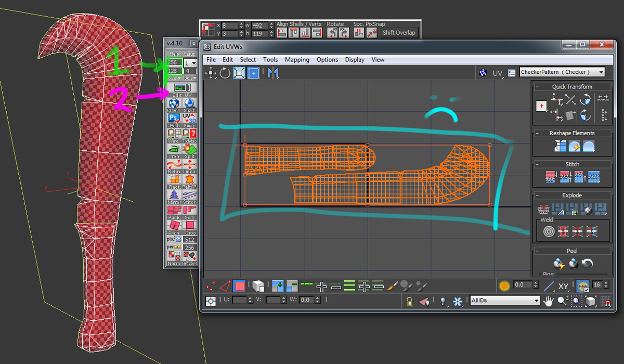The width and height of the screenshot is (624, 364).
Task: Toggle the Lock Selection padlock
Action: 410,301
